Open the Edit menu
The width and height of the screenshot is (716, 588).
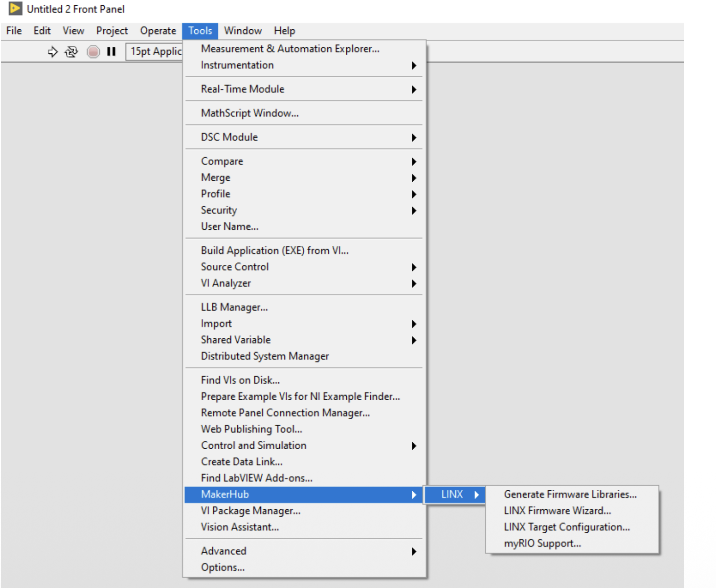[x=42, y=31]
